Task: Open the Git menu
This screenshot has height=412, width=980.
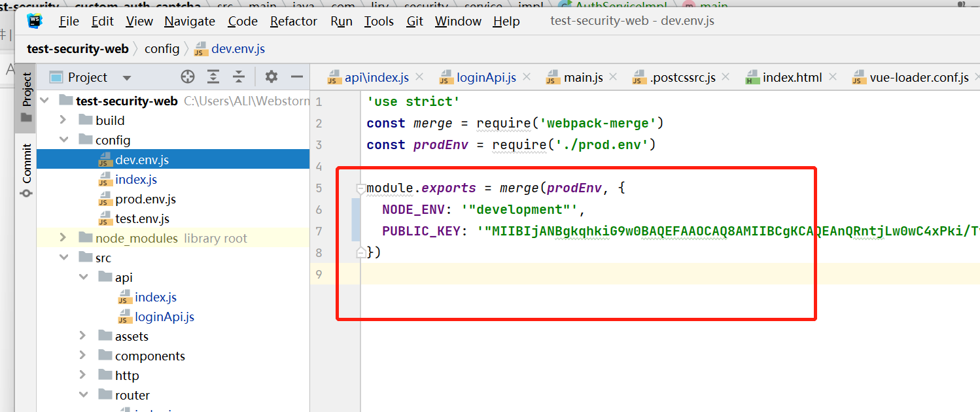Action: pyautogui.click(x=415, y=21)
